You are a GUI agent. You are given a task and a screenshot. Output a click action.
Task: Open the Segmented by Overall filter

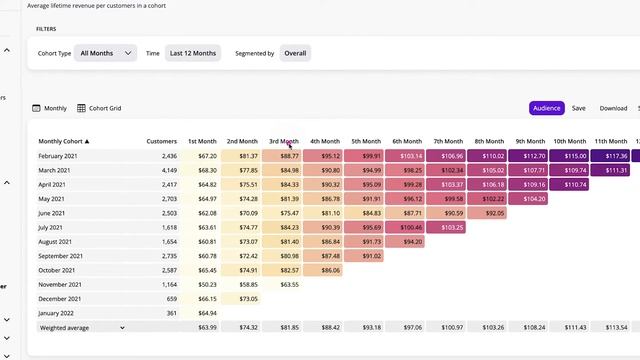point(295,53)
